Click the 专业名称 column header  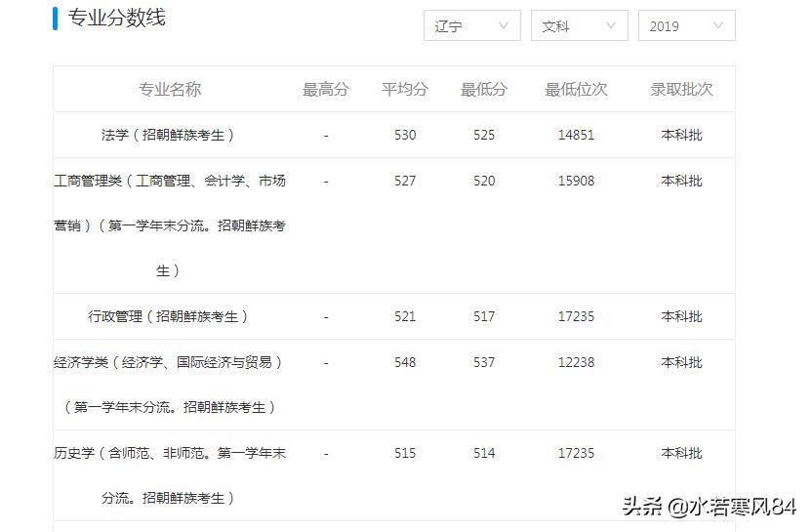click(170, 89)
